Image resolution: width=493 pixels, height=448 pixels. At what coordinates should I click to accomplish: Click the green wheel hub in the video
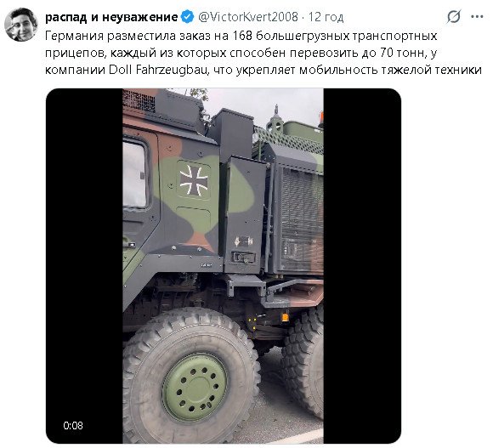[x=195, y=388]
